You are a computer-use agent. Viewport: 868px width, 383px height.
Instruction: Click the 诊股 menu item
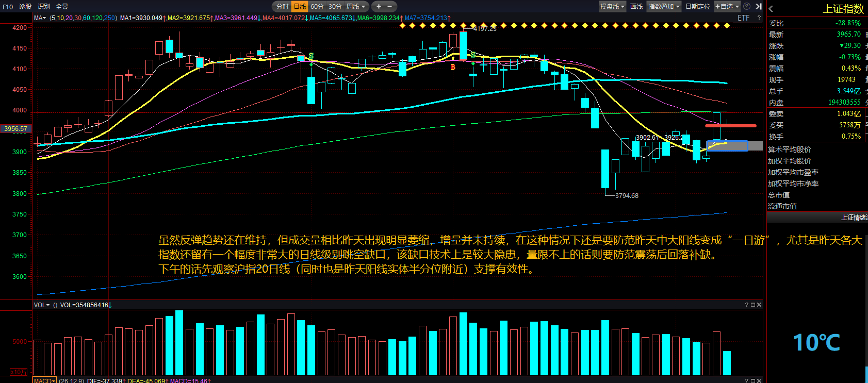(x=25, y=7)
